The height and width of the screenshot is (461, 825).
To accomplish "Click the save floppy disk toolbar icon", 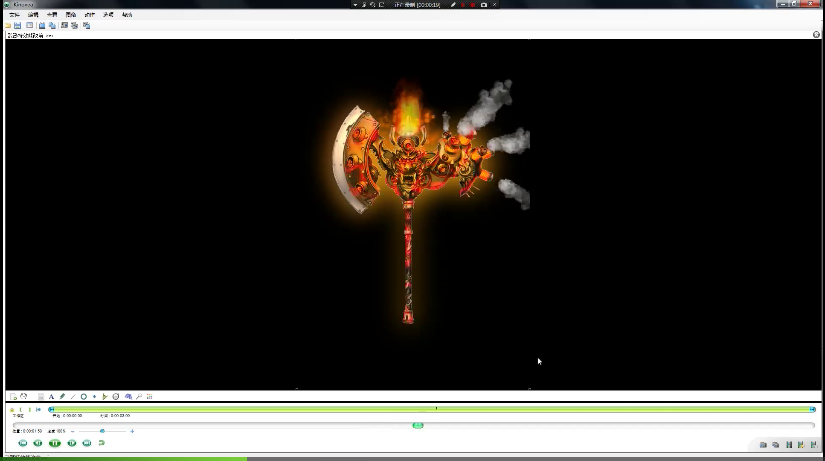I will (x=18, y=25).
